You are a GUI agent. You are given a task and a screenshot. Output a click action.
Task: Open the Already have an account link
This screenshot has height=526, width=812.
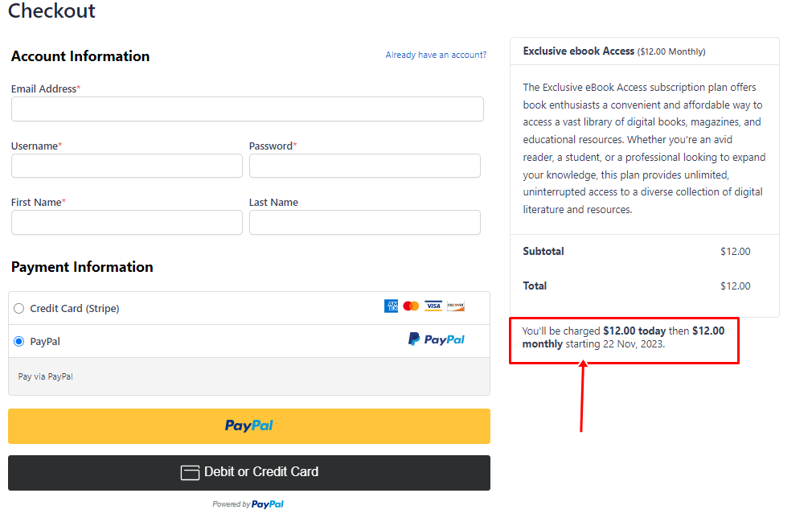click(436, 55)
